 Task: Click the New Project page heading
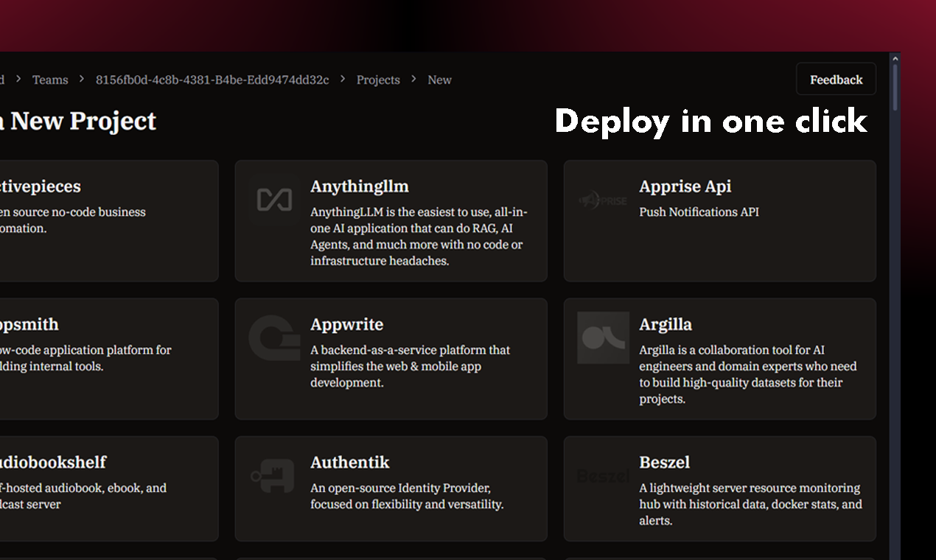[x=78, y=121]
